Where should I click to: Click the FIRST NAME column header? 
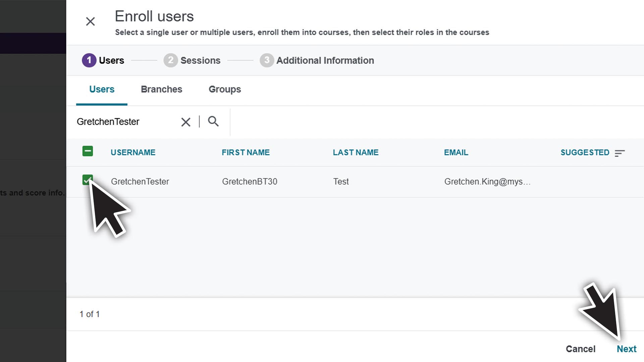(x=246, y=152)
